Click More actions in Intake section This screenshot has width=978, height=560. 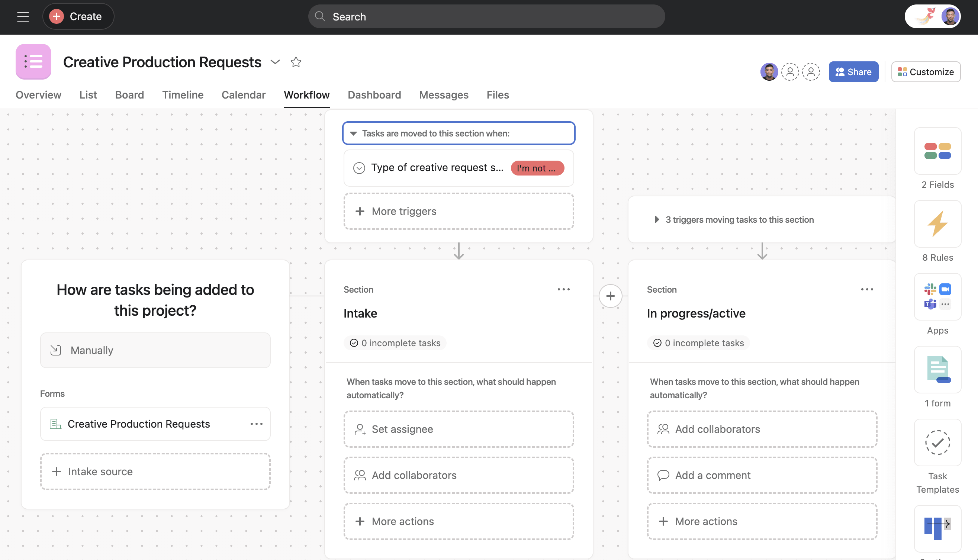[x=459, y=522]
